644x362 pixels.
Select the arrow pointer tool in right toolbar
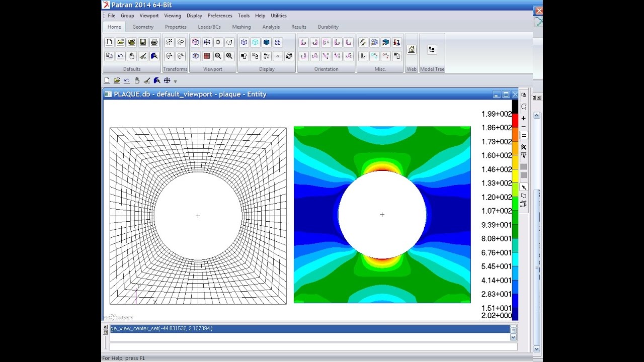tap(524, 187)
